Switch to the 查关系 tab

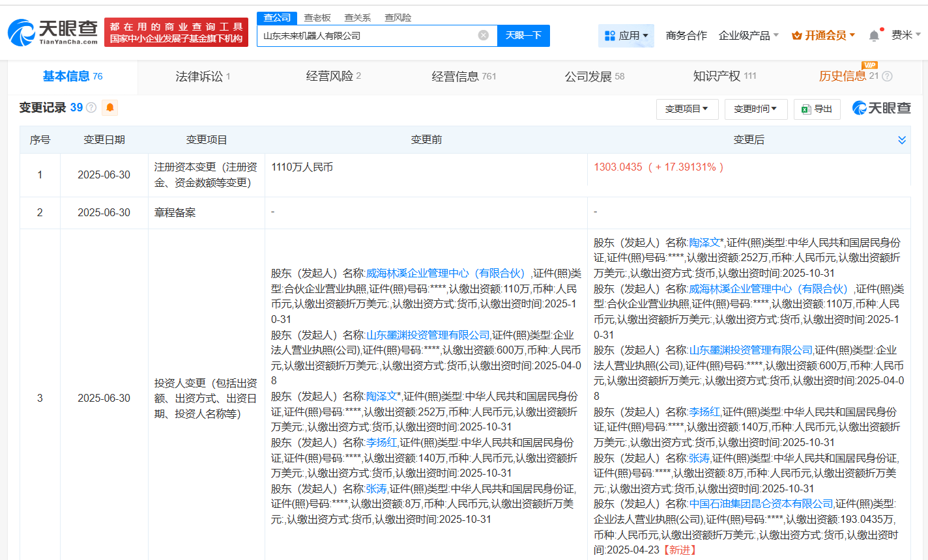358,18
